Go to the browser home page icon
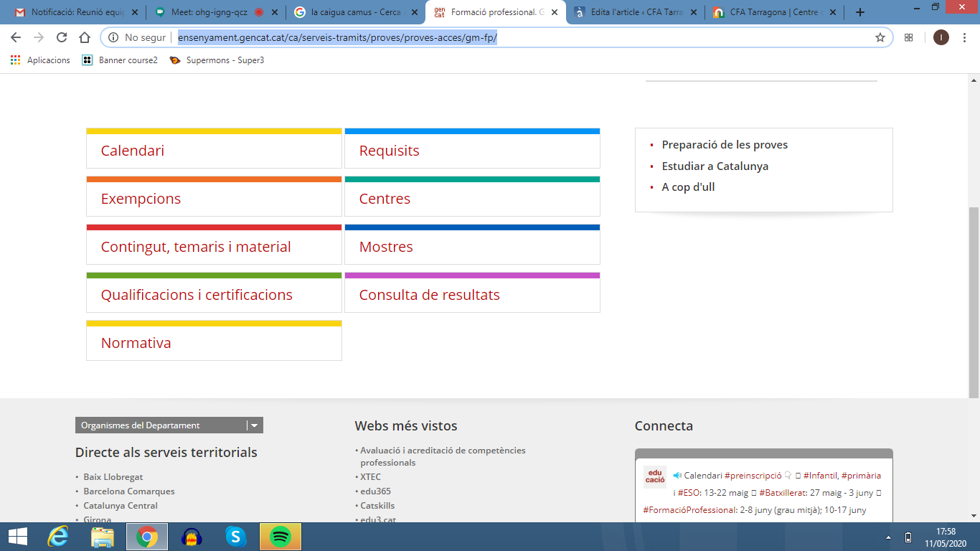Viewport: 980px width, 551px height. 85,37
